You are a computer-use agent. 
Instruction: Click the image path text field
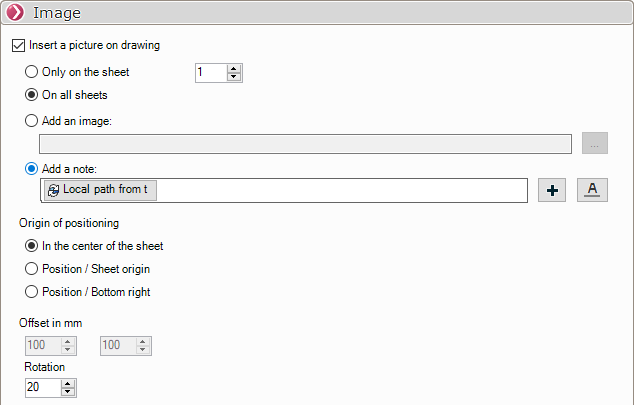[x=300, y=144]
